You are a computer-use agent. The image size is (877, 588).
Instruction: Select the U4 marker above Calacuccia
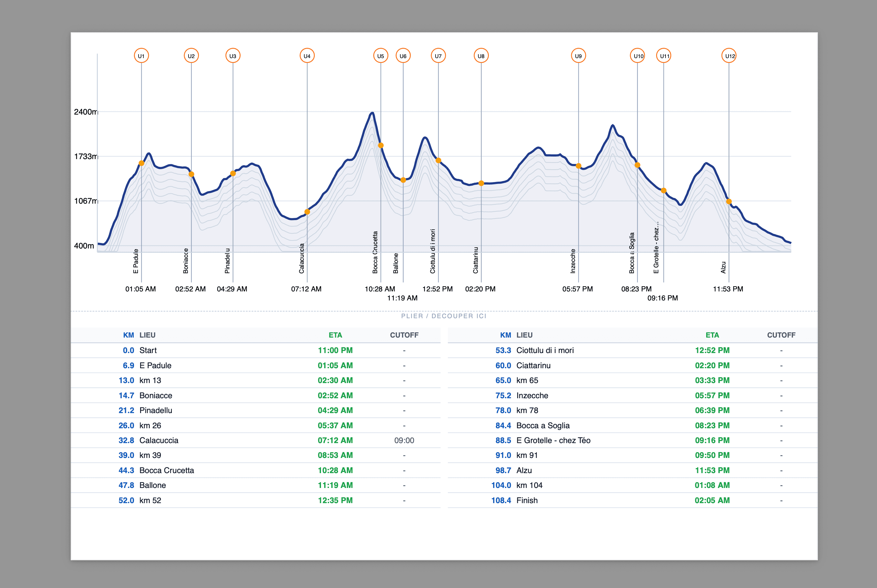tap(307, 55)
